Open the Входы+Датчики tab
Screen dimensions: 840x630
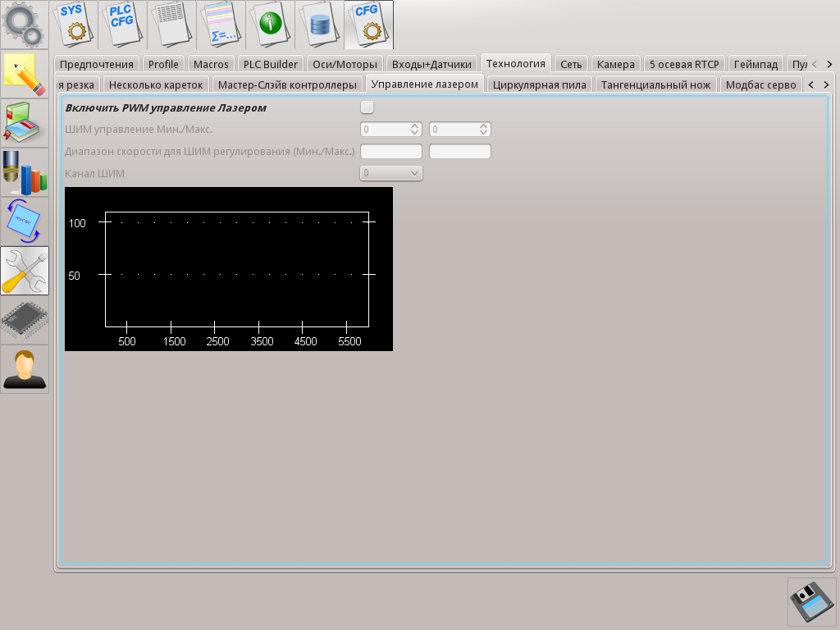[x=431, y=64]
